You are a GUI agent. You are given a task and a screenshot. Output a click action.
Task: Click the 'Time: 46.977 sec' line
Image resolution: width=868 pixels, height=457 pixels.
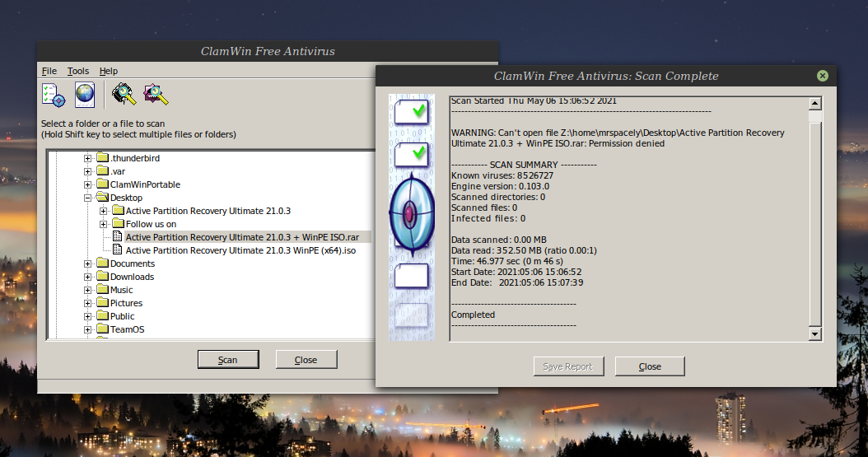(507, 260)
